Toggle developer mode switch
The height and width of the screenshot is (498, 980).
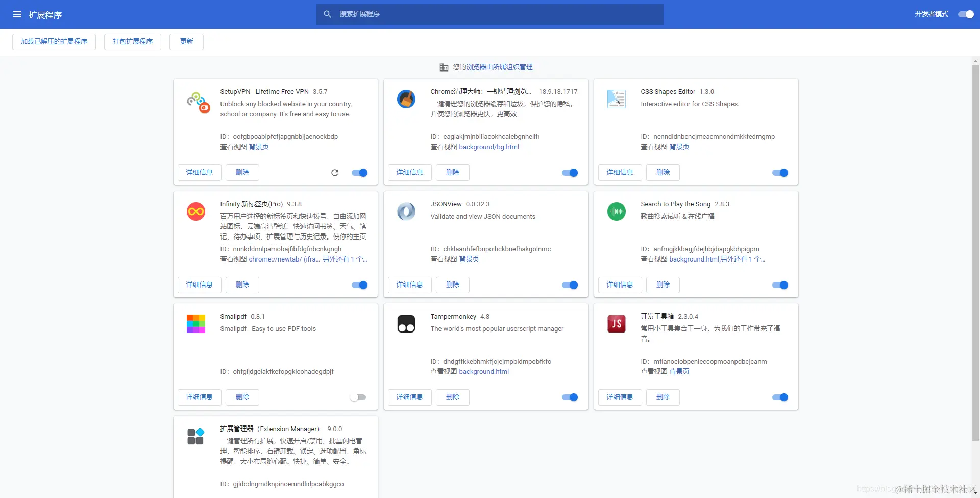click(x=966, y=14)
